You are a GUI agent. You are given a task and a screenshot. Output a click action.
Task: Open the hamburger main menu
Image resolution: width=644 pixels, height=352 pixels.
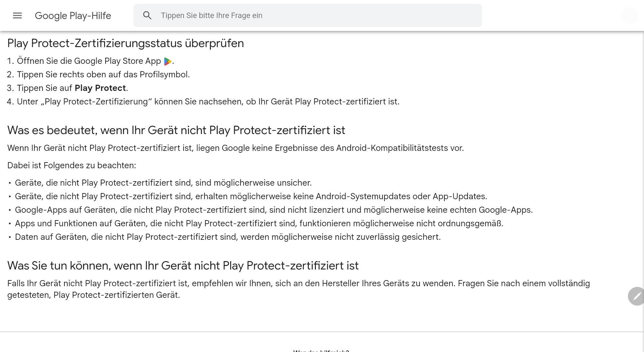coord(17,15)
